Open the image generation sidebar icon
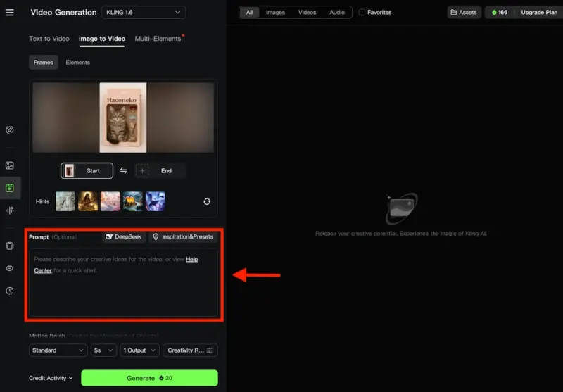This screenshot has width=563, height=392. click(x=10, y=165)
